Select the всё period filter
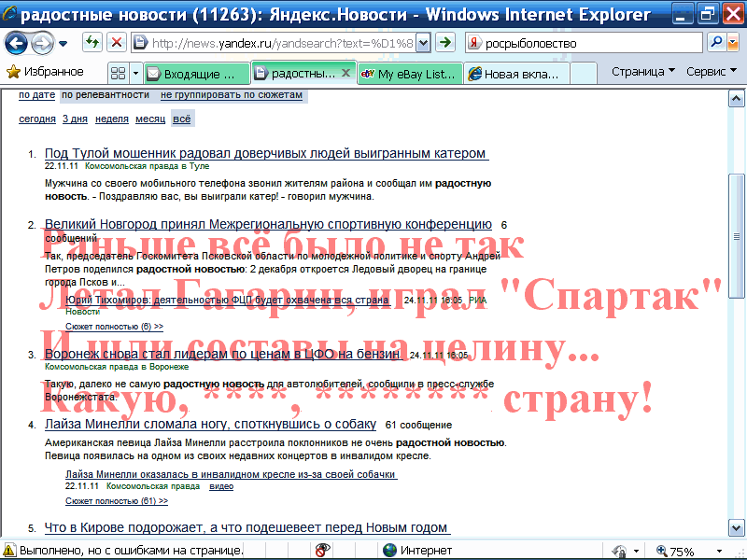The height and width of the screenshot is (560, 747). [x=181, y=119]
